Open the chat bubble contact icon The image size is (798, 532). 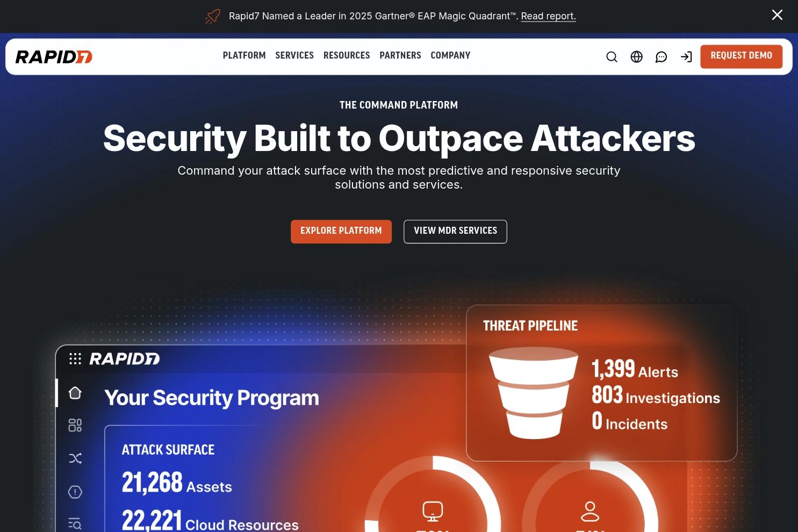coord(661,57)
